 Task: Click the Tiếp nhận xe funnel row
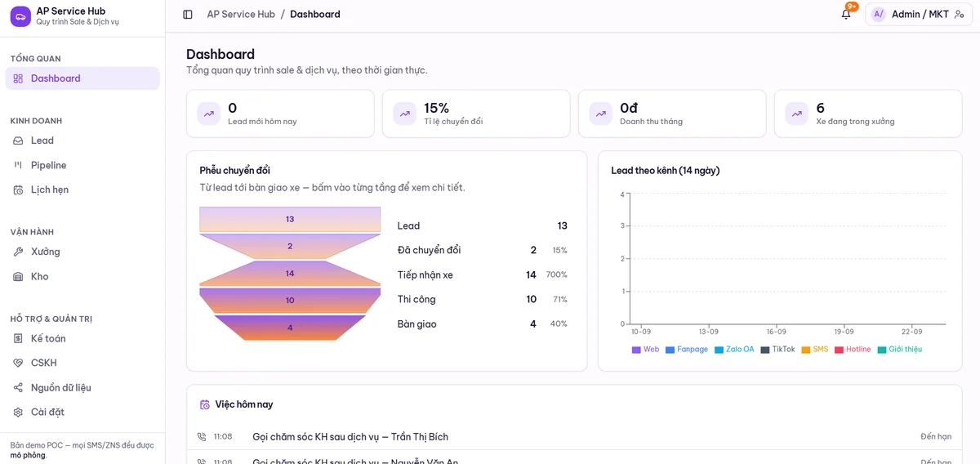(483, 274)
